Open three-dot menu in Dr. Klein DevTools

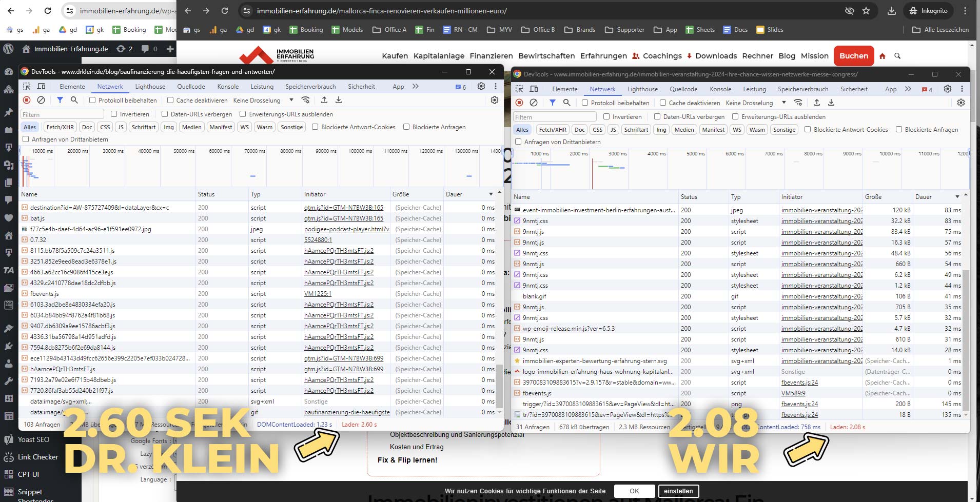pos(496,86)
